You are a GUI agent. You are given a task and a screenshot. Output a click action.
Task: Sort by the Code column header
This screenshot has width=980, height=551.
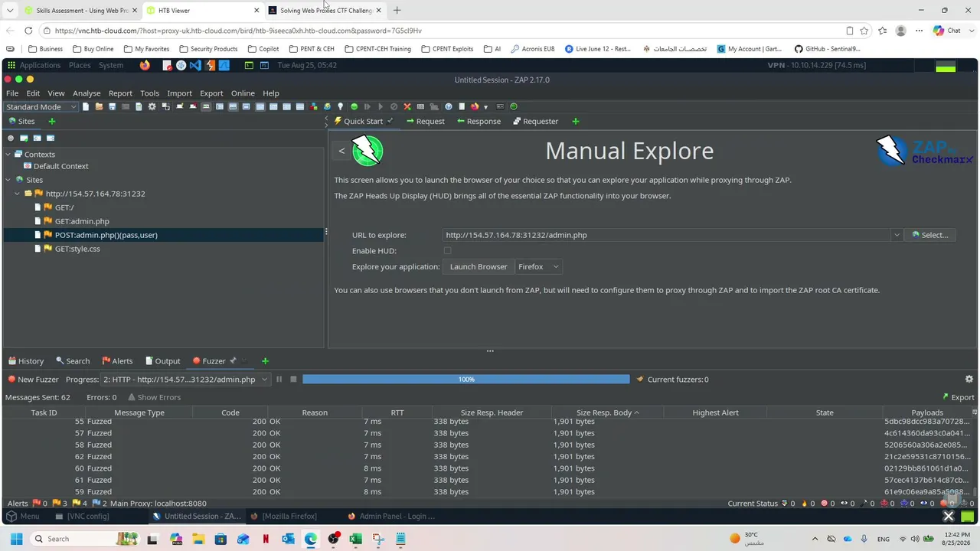click(x=230, y=412)
